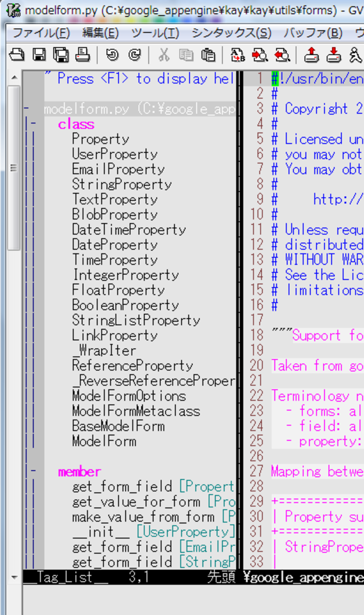Undo the last change
This screenshot has width=364, height=615.
point(112,55)
